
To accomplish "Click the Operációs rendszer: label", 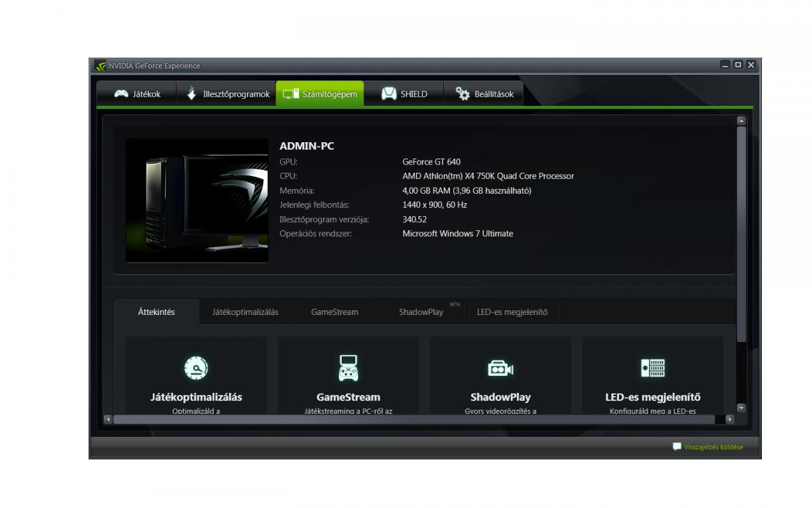I will click(x=316, y=234).
